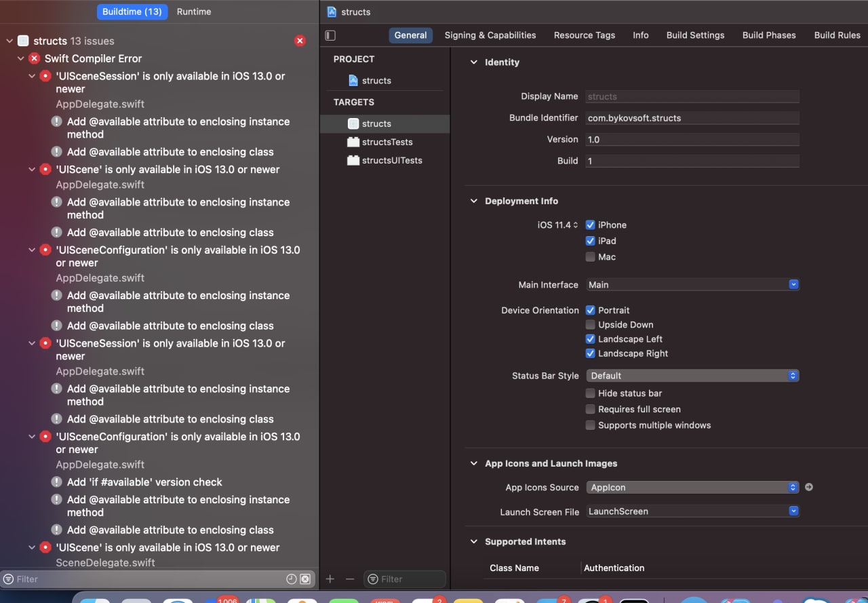Toggle the project/targets sidebar panel icon
868x603 pixels.
(x=330, y=35)
